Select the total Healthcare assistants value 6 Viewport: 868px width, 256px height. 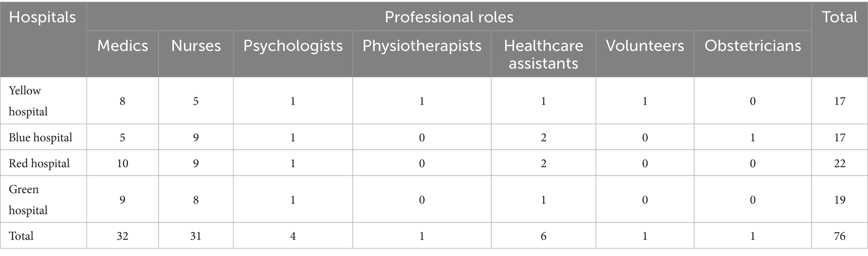tap(543, 236)
